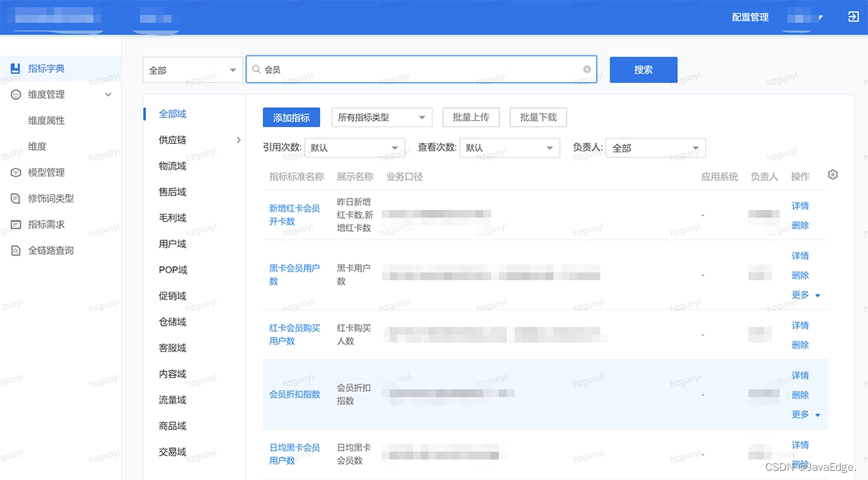Open 模型管理 menu item

click(46, 173)
